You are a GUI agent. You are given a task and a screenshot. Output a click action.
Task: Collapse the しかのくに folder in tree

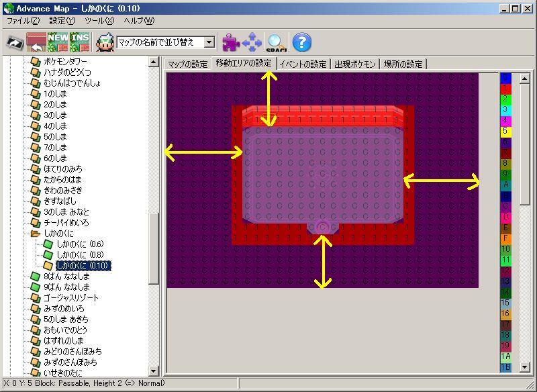click(35, 233)
